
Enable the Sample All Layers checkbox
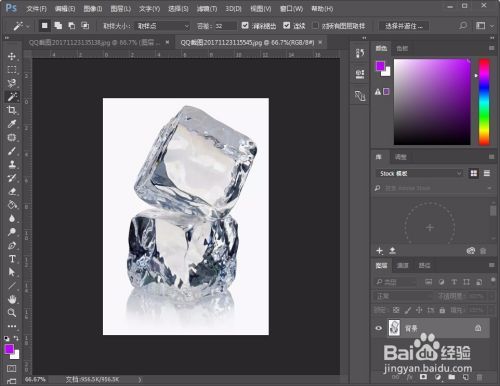click(315, 25)
